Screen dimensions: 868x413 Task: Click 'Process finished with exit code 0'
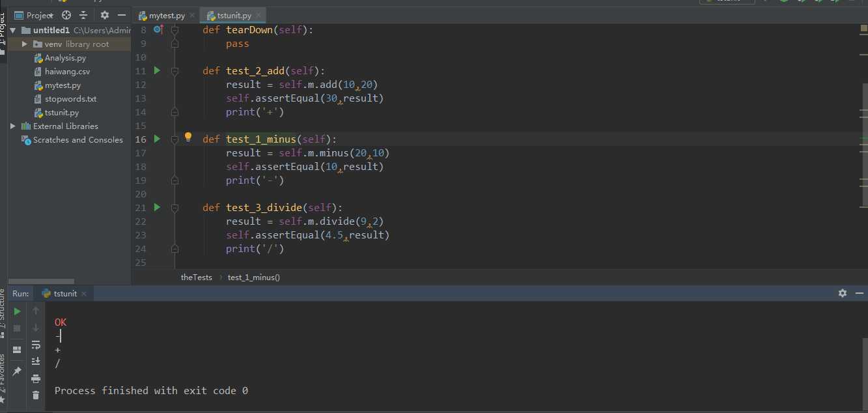(151, 391)
